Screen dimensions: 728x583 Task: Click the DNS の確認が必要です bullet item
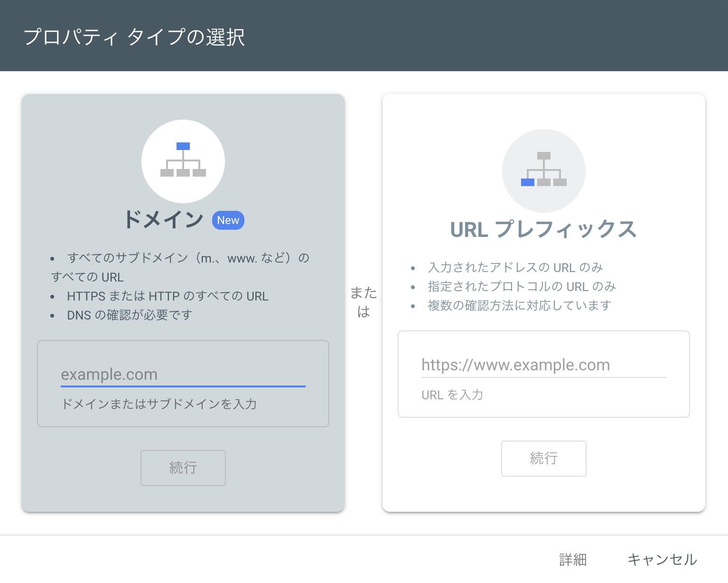pyautogui.click(x=129, y=315)
